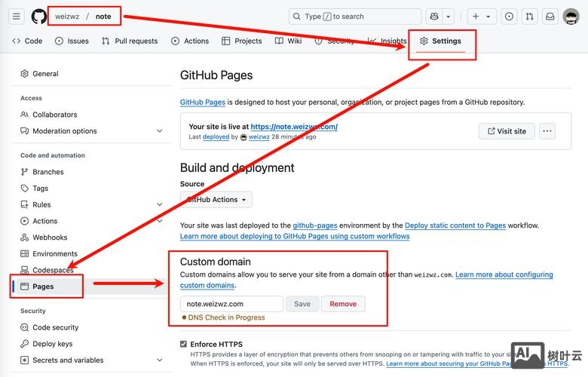Switch to the Projects tab
588x377 pixels.
[x=241, y=41]
